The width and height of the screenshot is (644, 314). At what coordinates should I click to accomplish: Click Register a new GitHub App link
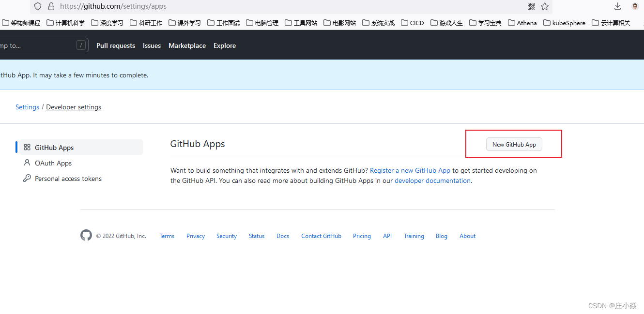pos(410,170)
